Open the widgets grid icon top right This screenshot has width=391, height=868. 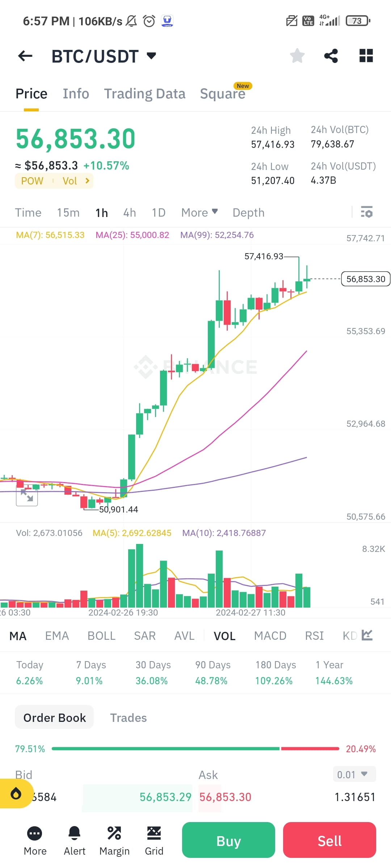[x=366, y=56]
